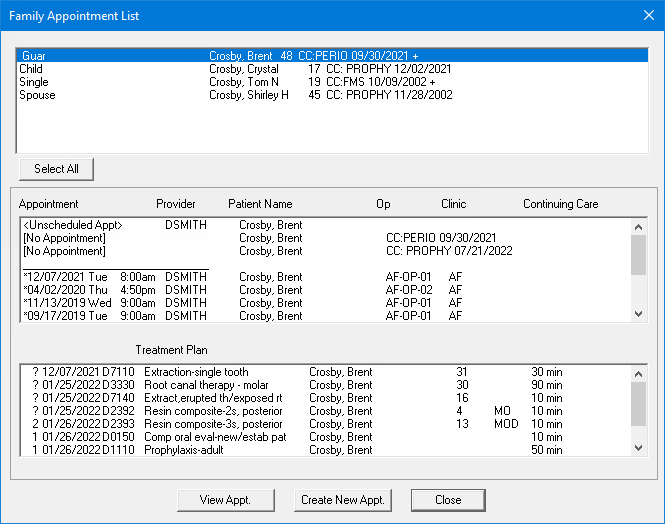Select Single Crosby, Tom N row
Viewport: 665px width, 524px height.
pos(332,82)
